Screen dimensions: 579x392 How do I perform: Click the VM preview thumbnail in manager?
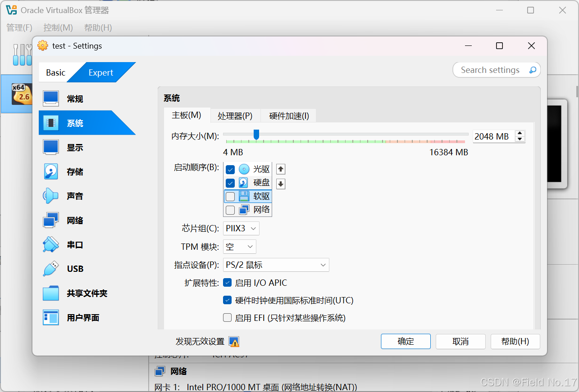(557, 144)
